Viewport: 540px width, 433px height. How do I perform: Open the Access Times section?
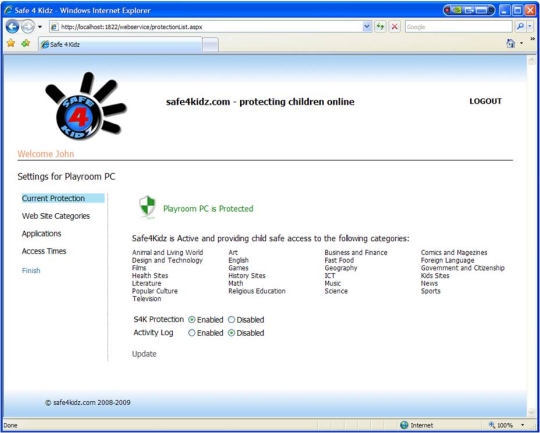click(x=44, y=251)
